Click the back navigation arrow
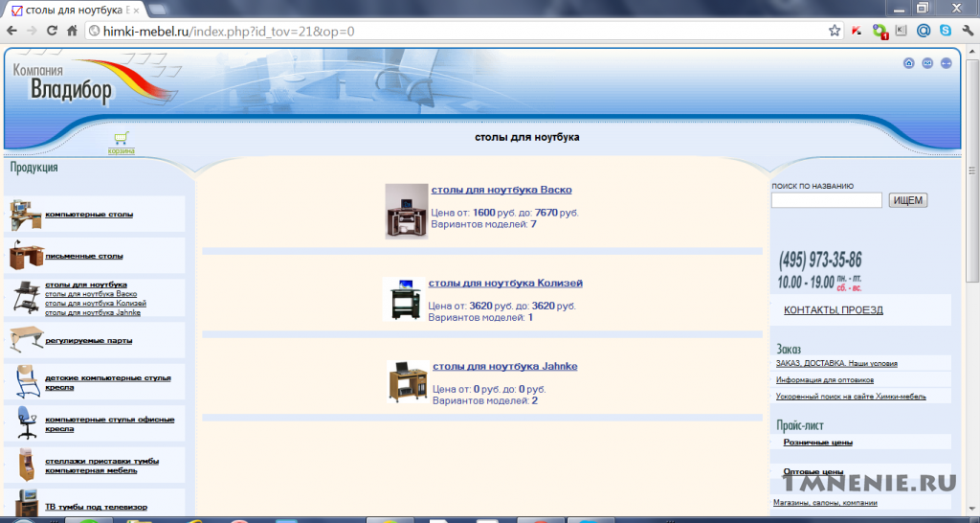Screen dimensions: 980x523 click(12, 31)
